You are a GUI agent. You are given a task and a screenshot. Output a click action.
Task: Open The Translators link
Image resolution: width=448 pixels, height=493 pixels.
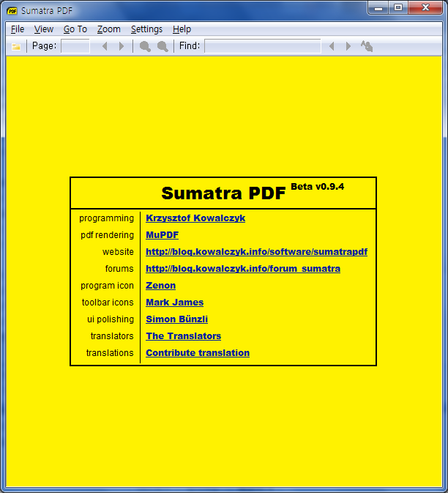pos(184,336)
